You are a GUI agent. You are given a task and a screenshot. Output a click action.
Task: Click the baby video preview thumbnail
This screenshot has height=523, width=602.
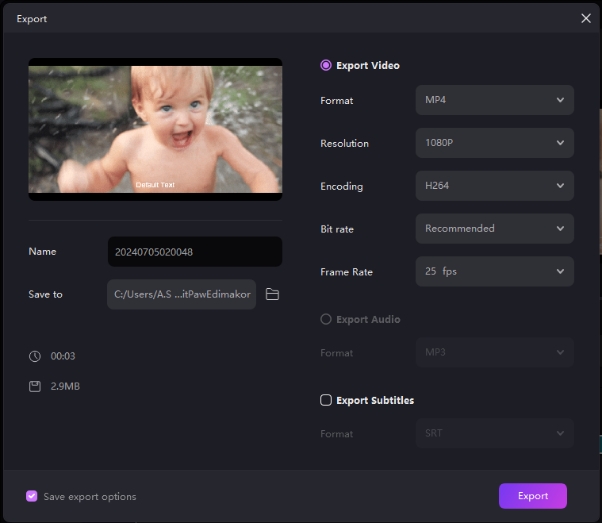click(x=155, y=129)
